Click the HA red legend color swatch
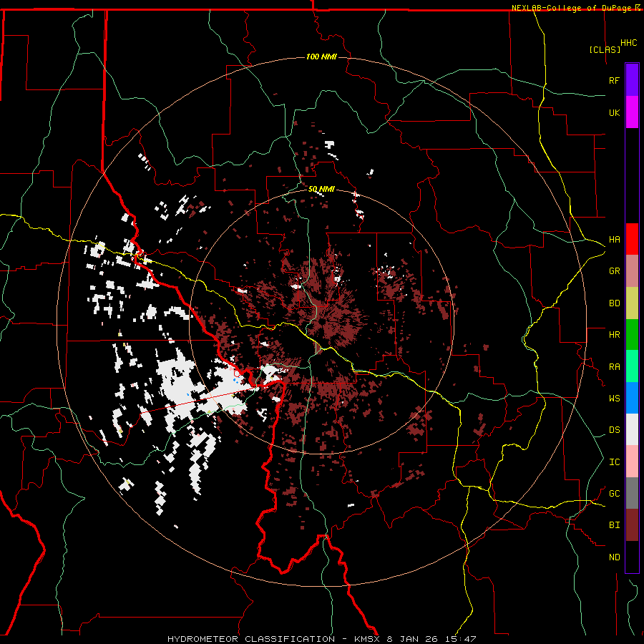 point(632,239)
